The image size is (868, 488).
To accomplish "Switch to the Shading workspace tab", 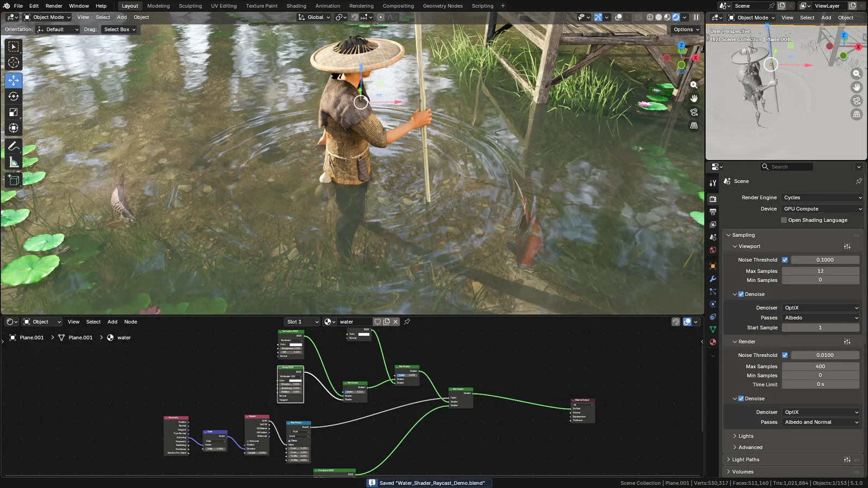I will 296,6.
